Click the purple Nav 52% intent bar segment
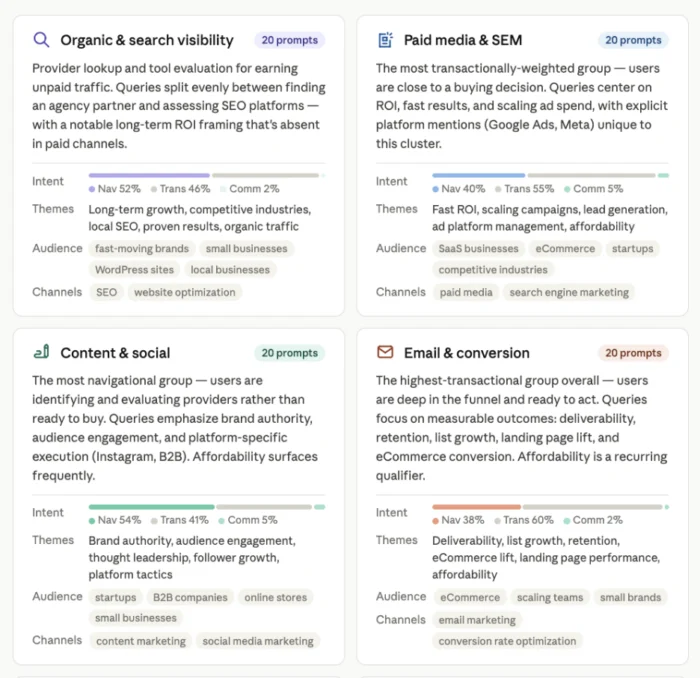700x678 pixels. (x=149, y=175)
